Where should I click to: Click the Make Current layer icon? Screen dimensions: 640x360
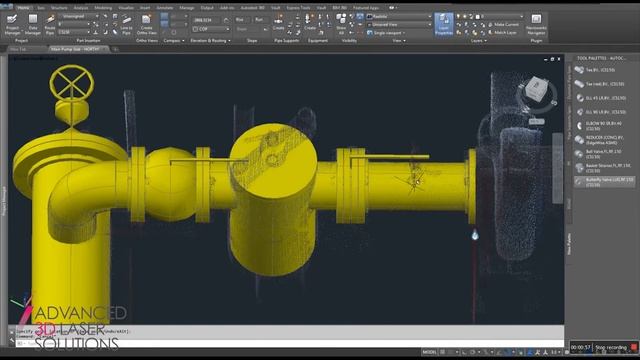[491, 24]
